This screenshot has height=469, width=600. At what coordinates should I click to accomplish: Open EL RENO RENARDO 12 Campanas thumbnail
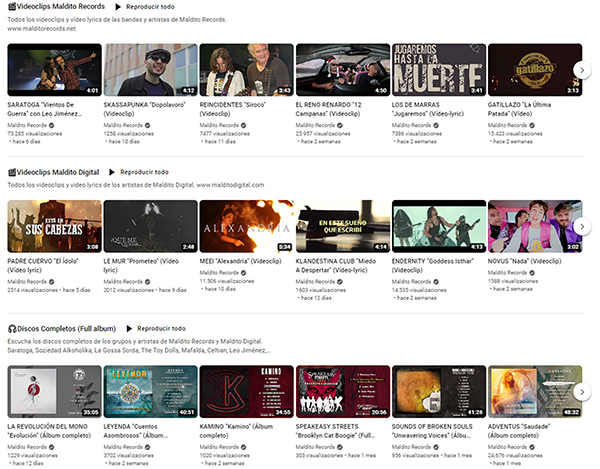point(343,70)
